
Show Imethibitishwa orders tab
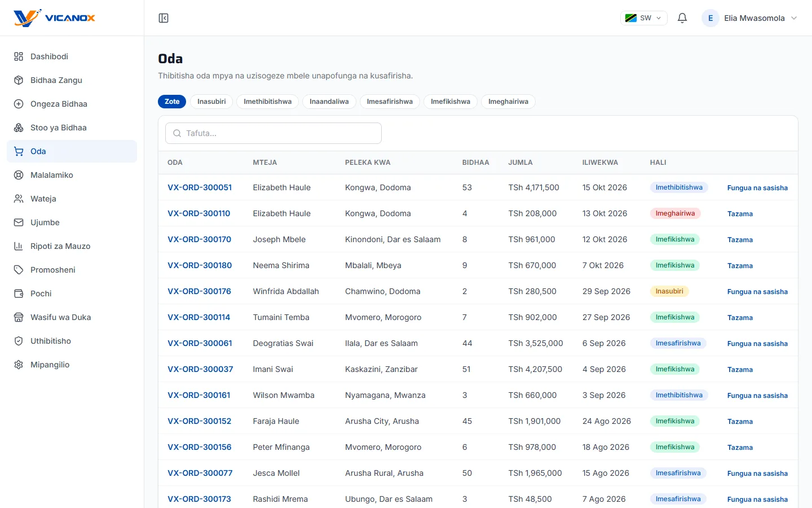[x=267, y=102]
